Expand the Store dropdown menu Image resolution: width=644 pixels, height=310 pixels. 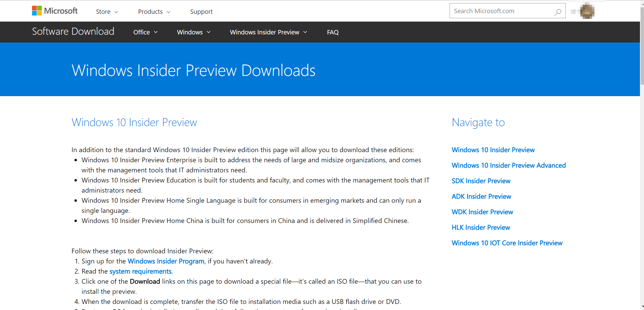107,12
